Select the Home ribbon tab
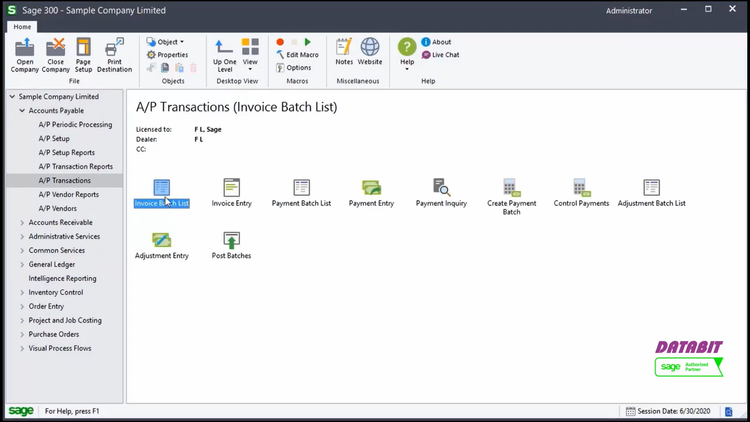The height and width of the screenshot is (422, 750). 22,27
